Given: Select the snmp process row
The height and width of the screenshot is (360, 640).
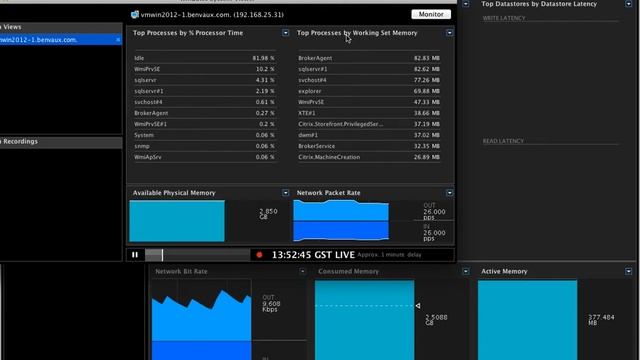Looking at the screenshot, I should pyautogui.click(x=204, y=146).
